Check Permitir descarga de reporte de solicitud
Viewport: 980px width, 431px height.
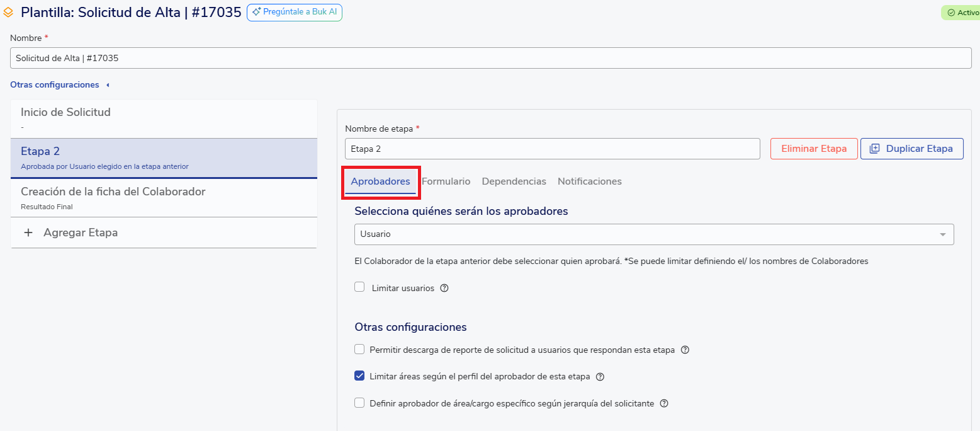(359, 349)
